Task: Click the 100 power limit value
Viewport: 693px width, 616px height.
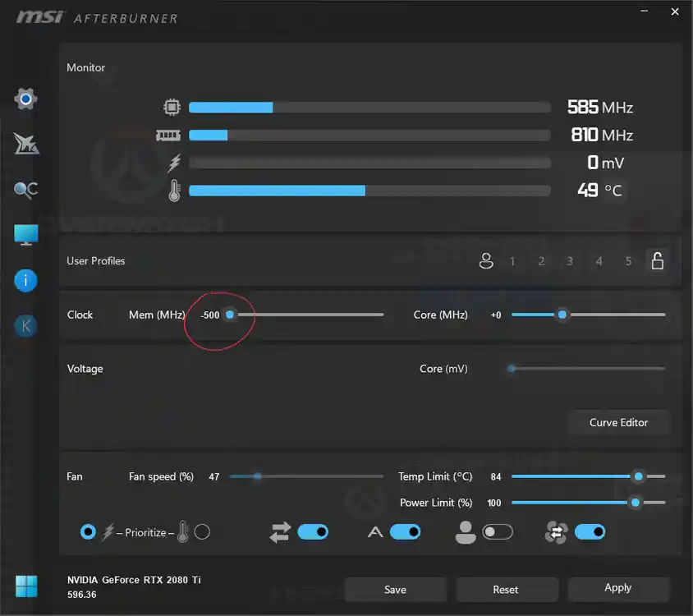Action: click(x=494, y=503)
